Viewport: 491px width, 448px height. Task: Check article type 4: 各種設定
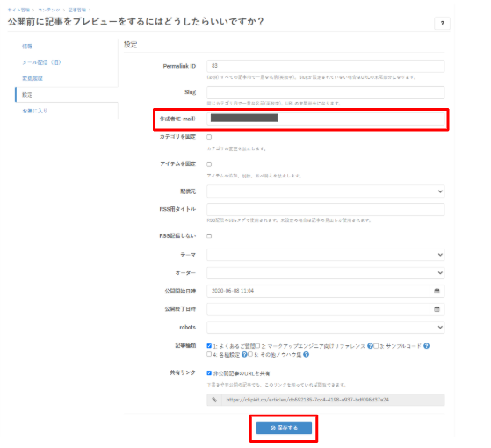209,354
